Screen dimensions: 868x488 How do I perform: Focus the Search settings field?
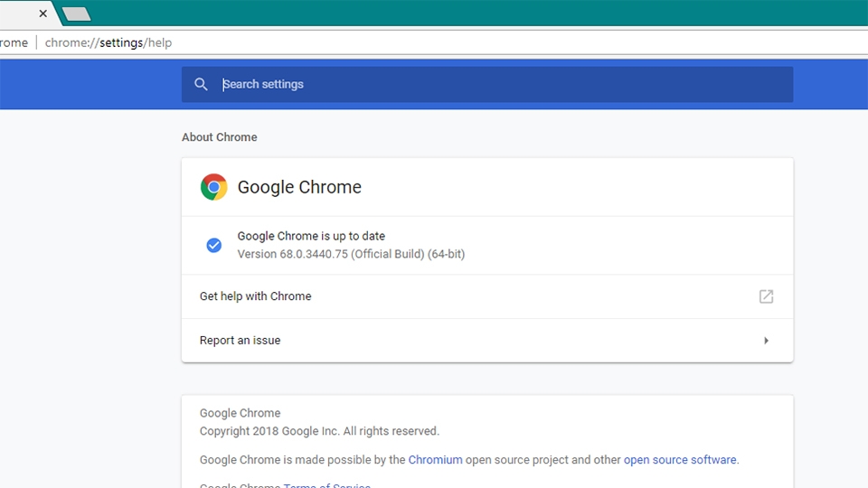pyautogui.click(x=487, y=84)
